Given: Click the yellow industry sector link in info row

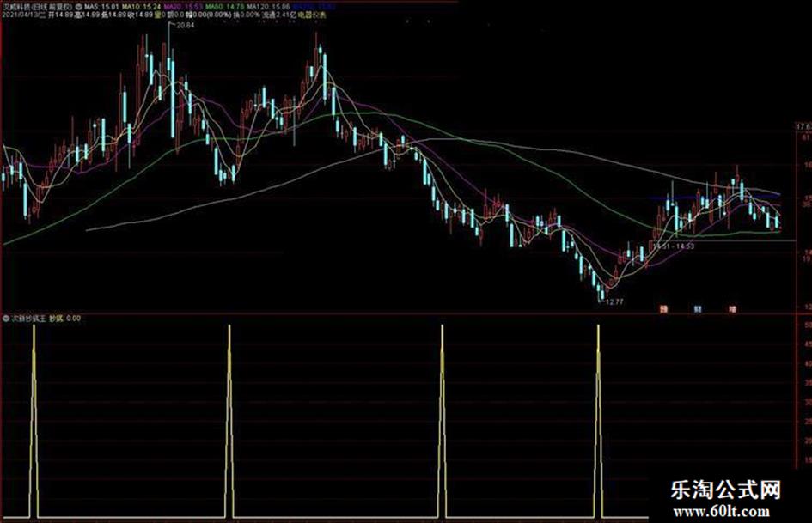Looking at the screenshot, I should coord(312,15).
